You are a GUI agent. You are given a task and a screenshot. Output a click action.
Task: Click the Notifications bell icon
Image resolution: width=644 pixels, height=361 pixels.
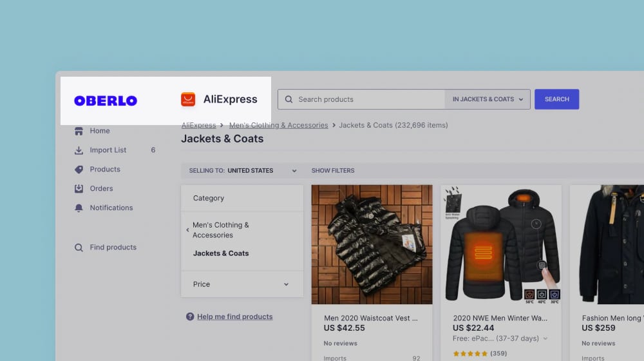coord(79,208)
